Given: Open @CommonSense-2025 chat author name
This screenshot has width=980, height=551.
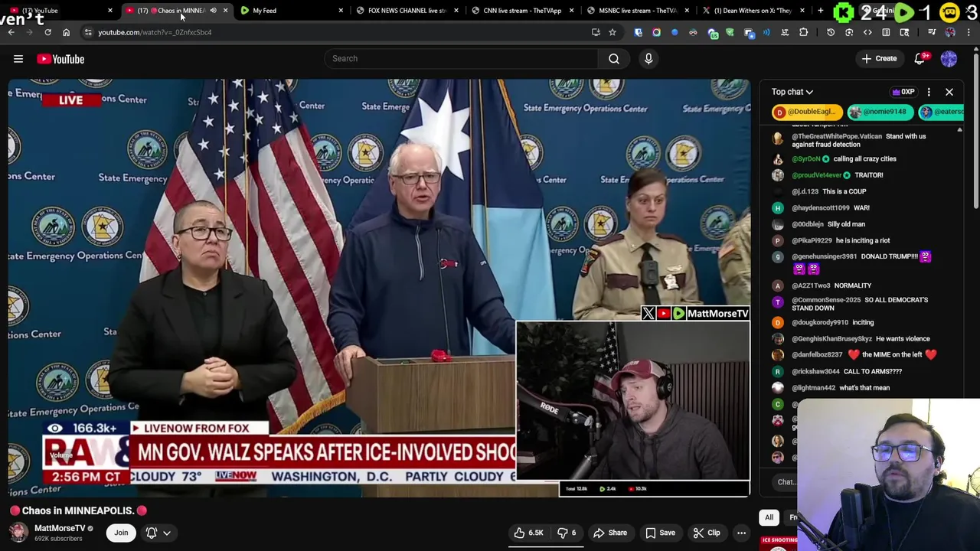Looking at the screenshot, I should [827, 300].
